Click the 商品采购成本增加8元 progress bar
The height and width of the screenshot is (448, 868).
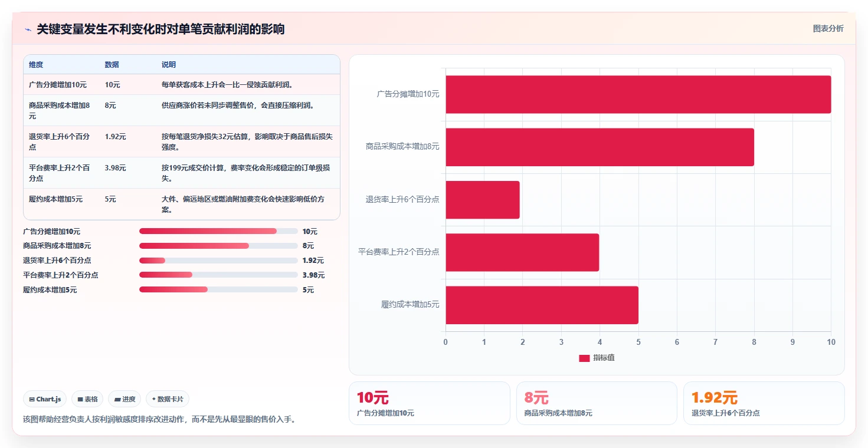point(218,246)
